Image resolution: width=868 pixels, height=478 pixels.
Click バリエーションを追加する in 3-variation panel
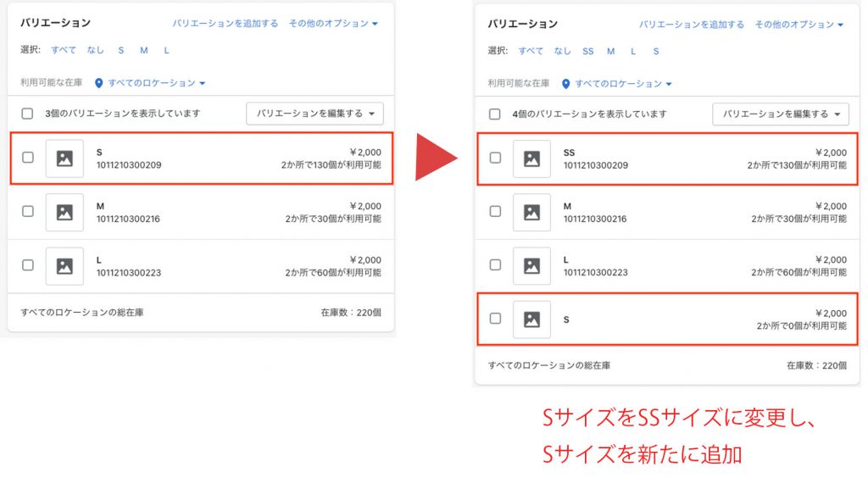tap(225, 24)
